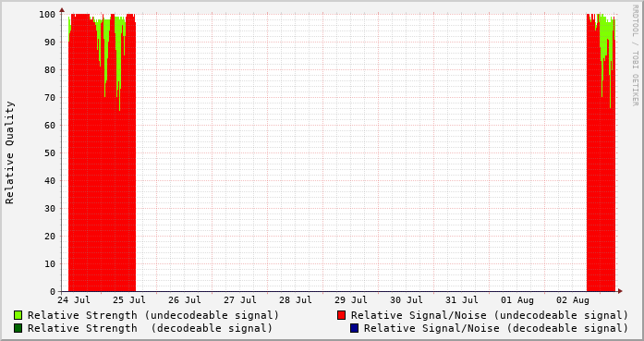Select the Relative Signal/Noise (undecodeable signal) legend label
This screenshot has width=644, height=341.
(x=490, y=315)
